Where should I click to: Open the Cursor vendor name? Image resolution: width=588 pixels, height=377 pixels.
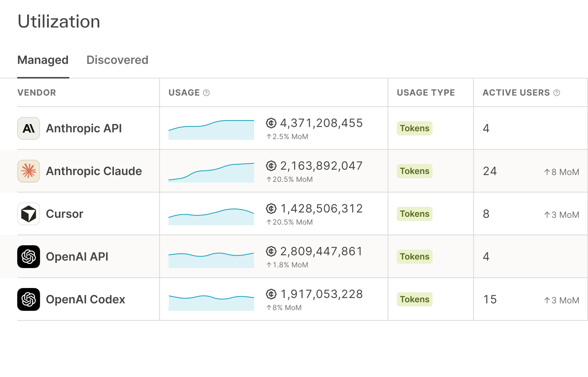click(x=65, y=214)
